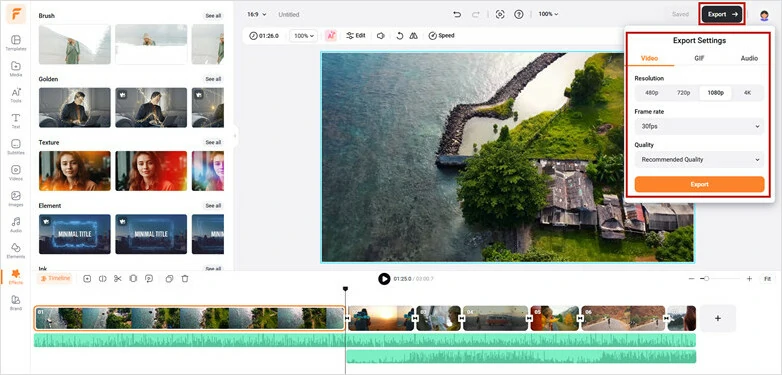782x375 pixels.
Task: Open the Videos sidebar panel
Action: click(16, 173)
